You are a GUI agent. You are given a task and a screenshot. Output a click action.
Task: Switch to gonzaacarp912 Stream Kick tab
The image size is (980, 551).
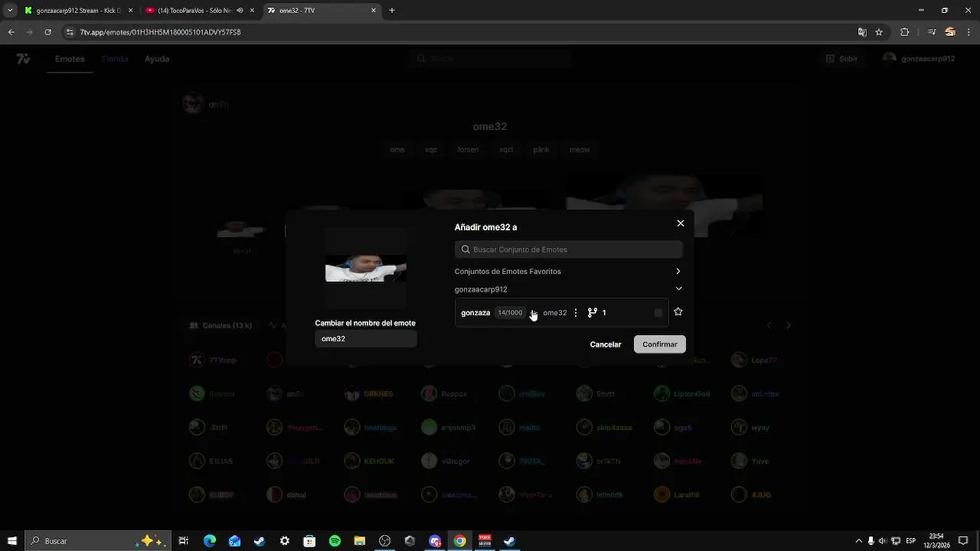78,11
